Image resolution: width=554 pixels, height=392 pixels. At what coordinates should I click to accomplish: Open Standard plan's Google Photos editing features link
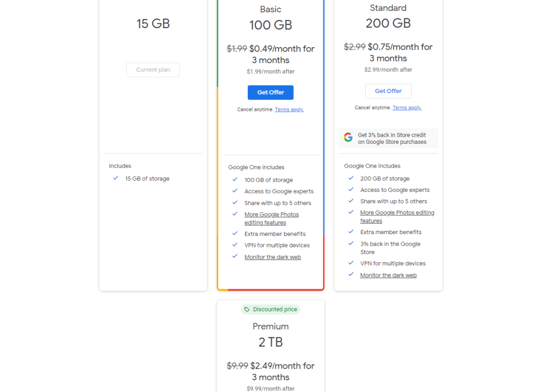pos(397,217)
